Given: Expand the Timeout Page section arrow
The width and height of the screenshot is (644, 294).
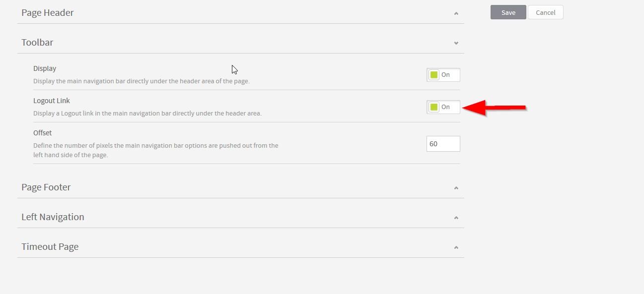Looking at the screenshot, I should point(456,247).
